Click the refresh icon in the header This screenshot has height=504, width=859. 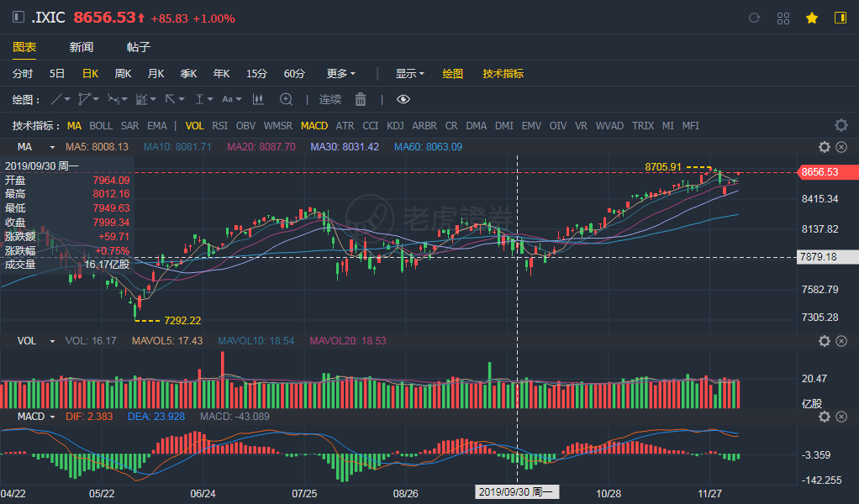[x=754, y=18]
